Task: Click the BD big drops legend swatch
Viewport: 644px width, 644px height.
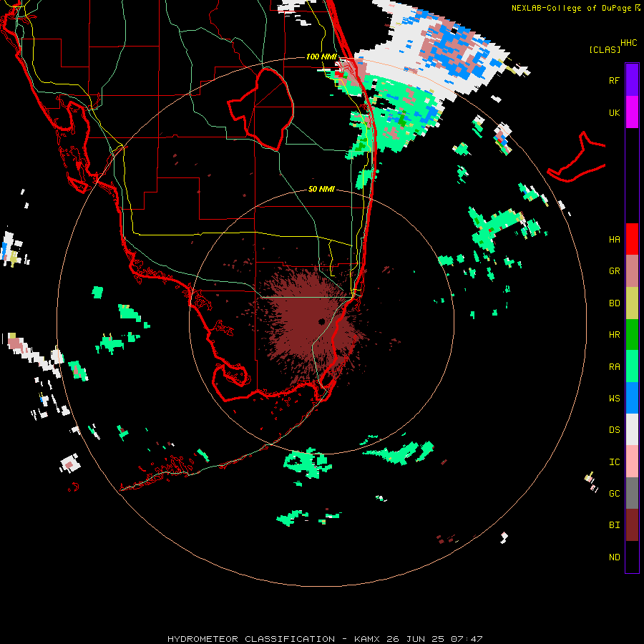Action: point(632,303)
